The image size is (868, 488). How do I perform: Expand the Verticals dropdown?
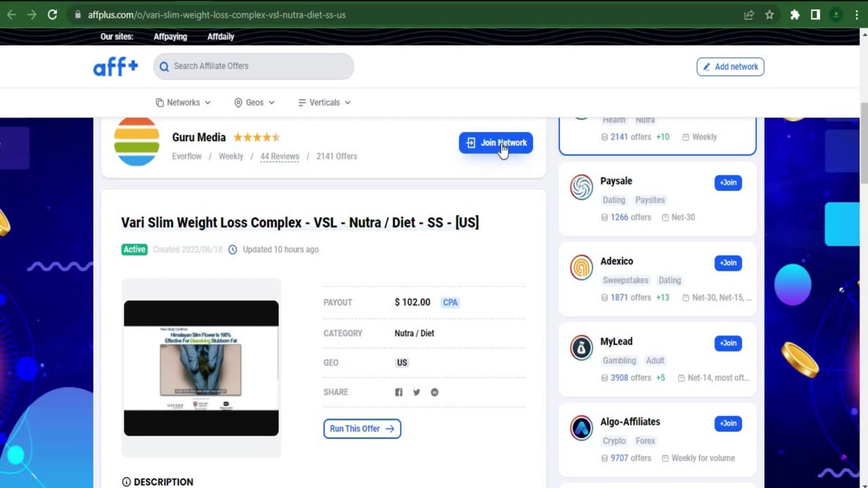point(324,102)
